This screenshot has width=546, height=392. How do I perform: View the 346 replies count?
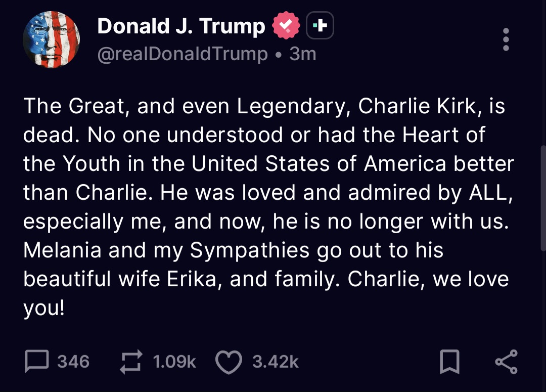tap(73, 362)
